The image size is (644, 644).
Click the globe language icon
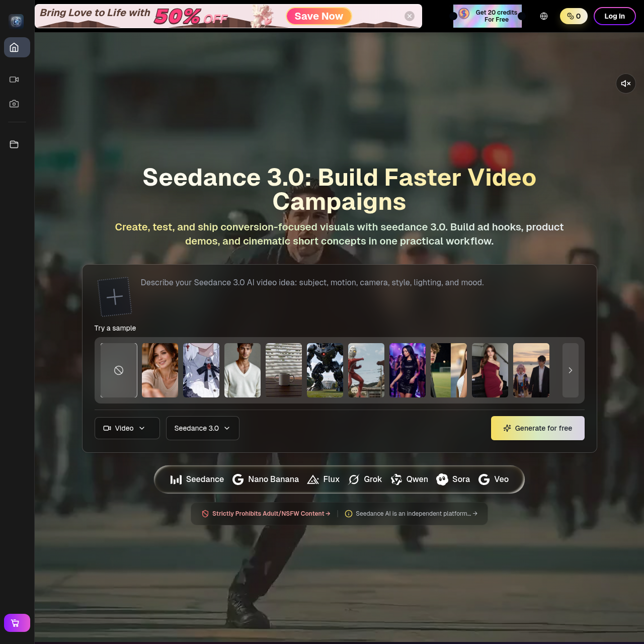coord(544,16)
